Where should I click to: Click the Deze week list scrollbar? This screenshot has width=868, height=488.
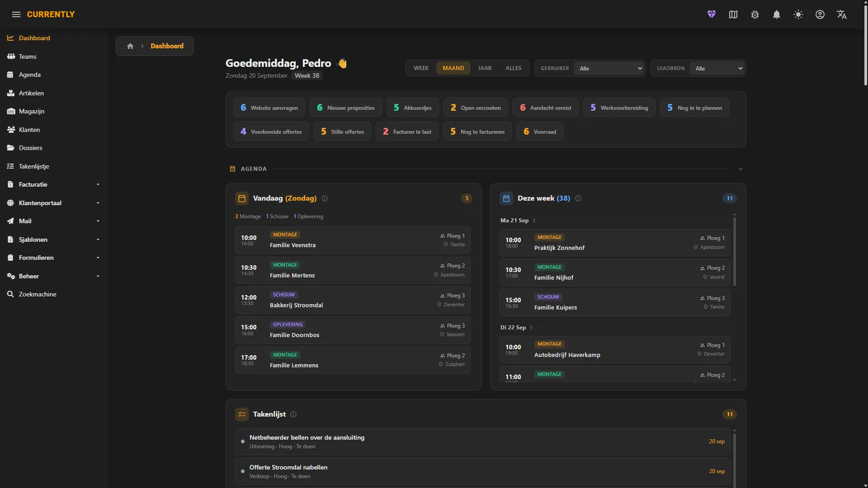(735, 252)
